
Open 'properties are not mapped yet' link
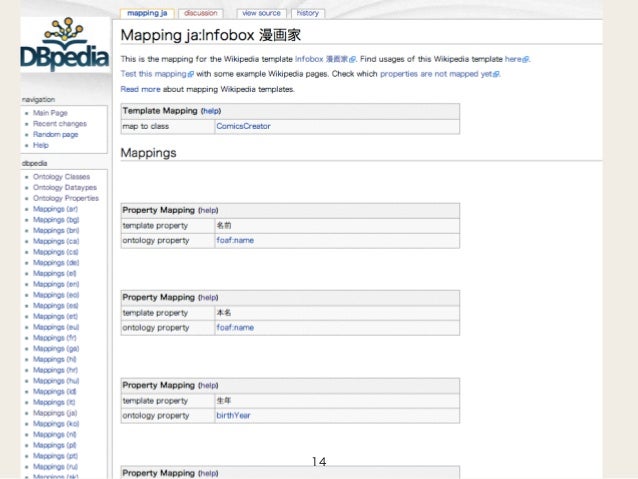point(436,74)
